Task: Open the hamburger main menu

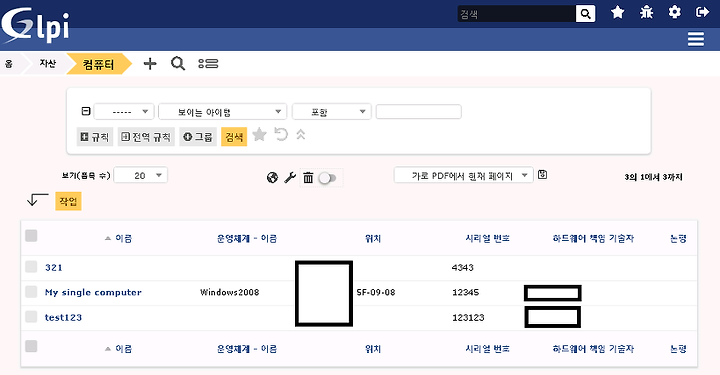Action: pos(696,39)
